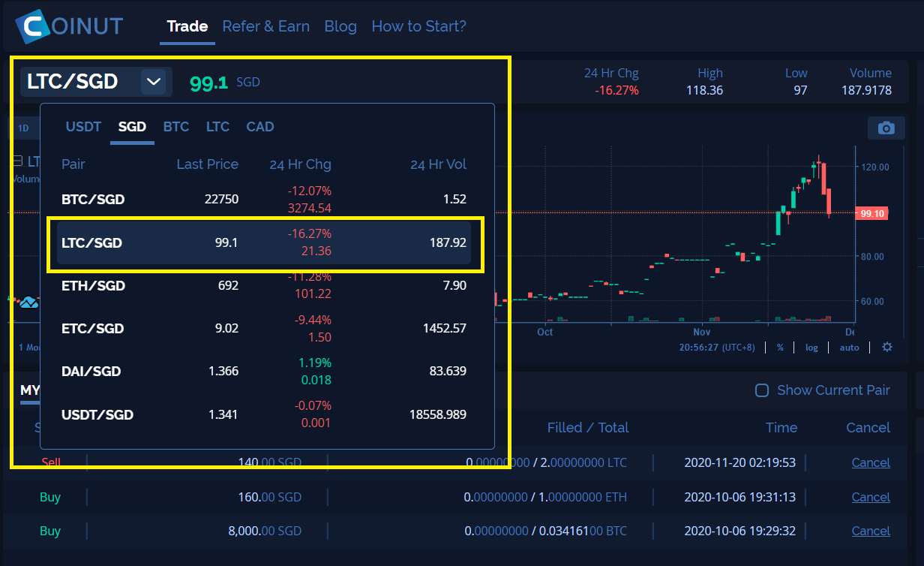This screenshot has height=566, width=924.
Task: Go to the Blog link
Action: [x=340, y=26]
